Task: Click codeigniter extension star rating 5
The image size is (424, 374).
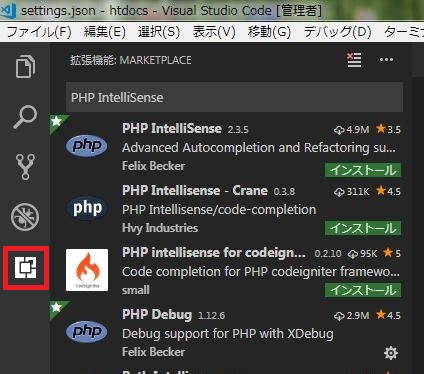Action: [x=392, y=253]
